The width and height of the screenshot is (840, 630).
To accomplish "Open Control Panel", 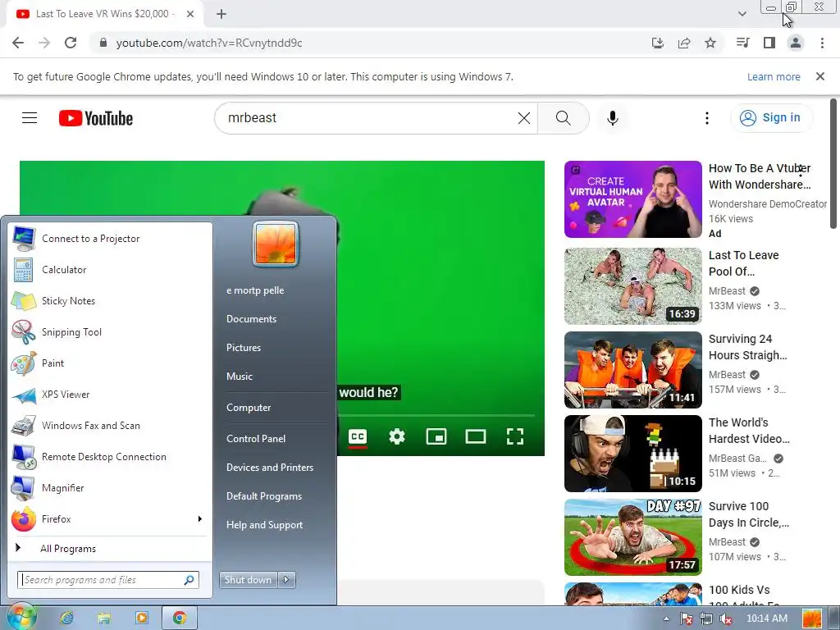I will [x=256, y=438].
